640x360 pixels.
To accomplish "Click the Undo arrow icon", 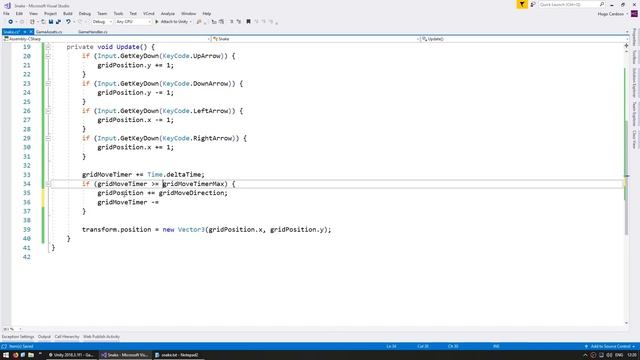I will [68, 22].
